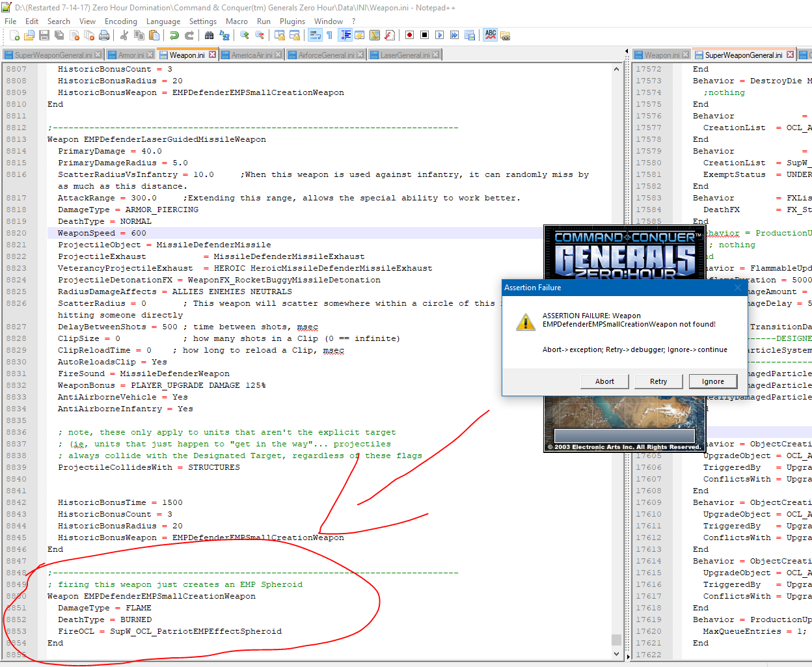Click the Run macro multiple times icon
The image size is (812, 667).
[x=454, y=35]
